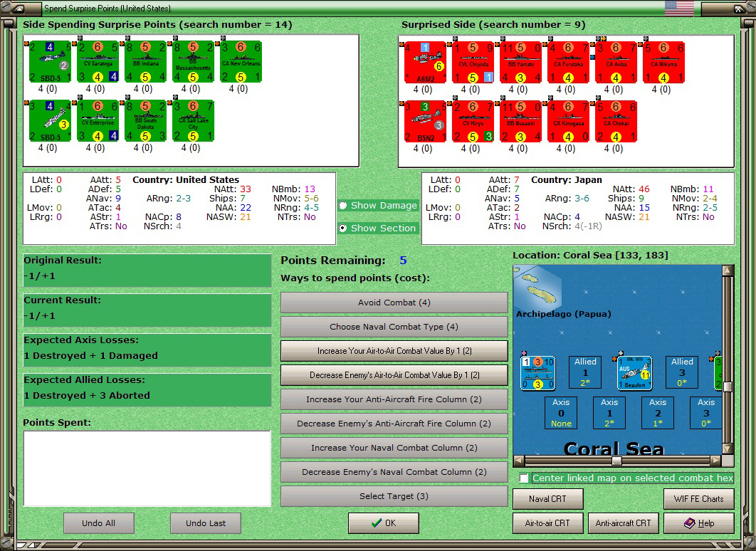This screenshot has height=551, width=756.
Task: Click Select Target (3) button
Action: click(x=394, y=496)
